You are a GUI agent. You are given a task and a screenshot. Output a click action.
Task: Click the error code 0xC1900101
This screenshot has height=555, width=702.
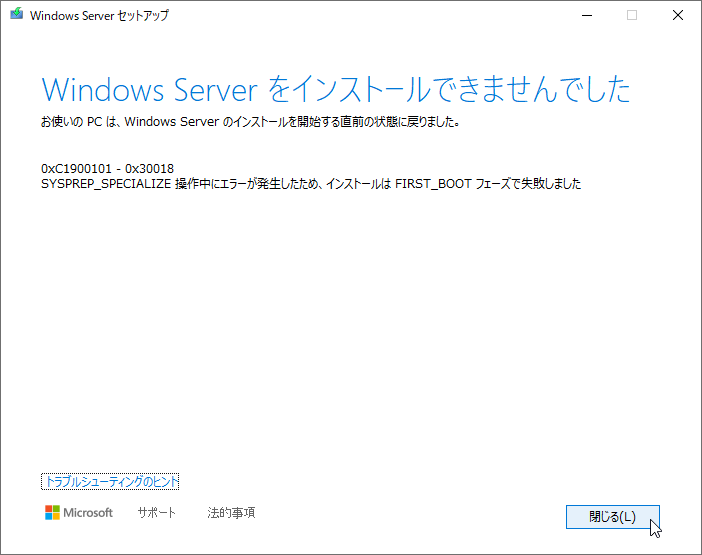79,168
